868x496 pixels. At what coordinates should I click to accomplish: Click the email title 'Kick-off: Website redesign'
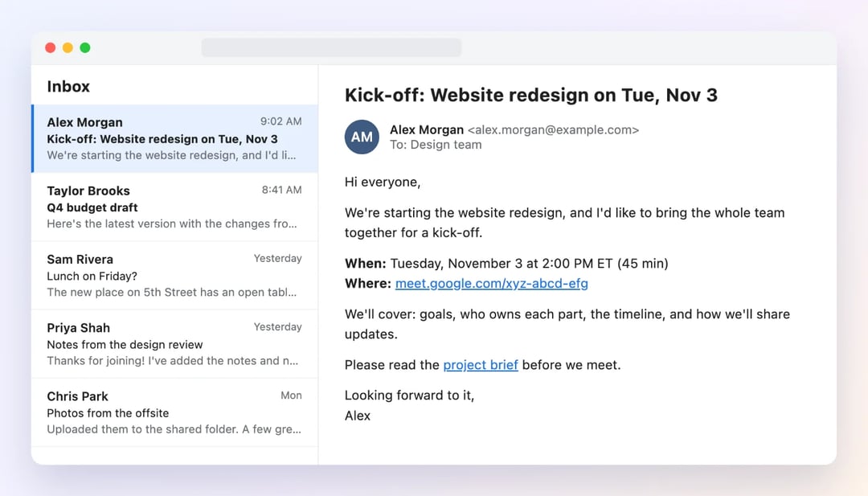click(531, 95)
